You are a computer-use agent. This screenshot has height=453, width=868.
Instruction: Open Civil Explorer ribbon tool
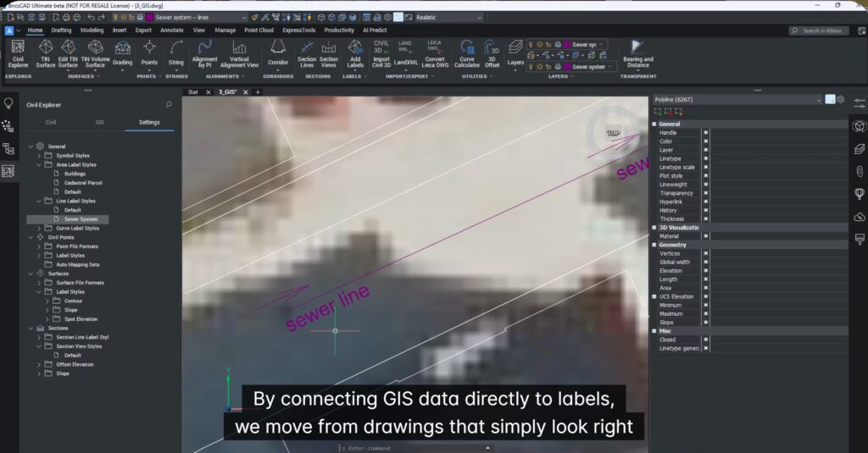(x=18, y=53)
